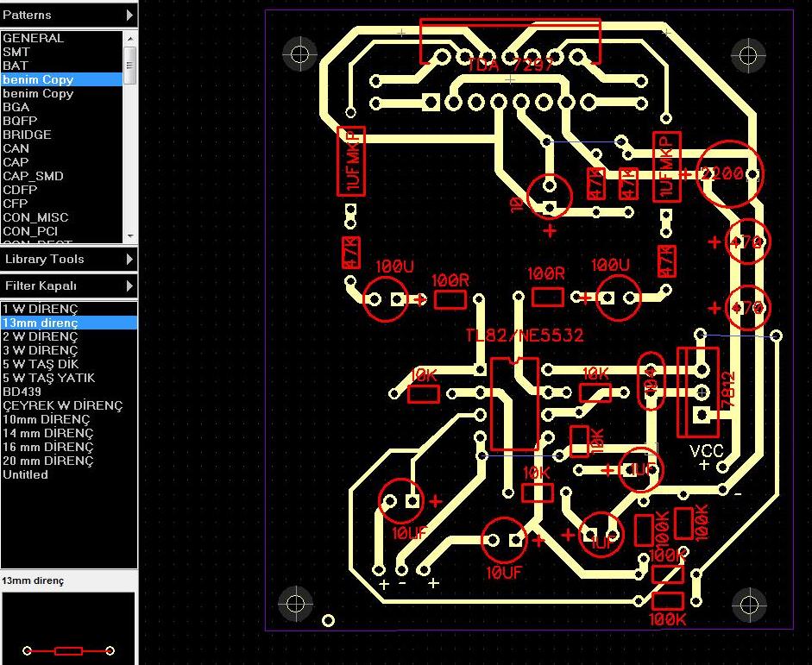Click the top-left mounting hole
The height and width of the screenshot is (665, 812).
tap(300, 53)
